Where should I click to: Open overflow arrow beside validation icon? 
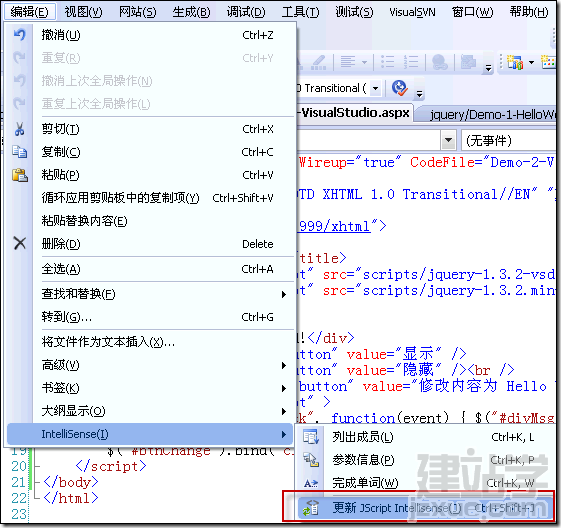[x=419, y=94]
